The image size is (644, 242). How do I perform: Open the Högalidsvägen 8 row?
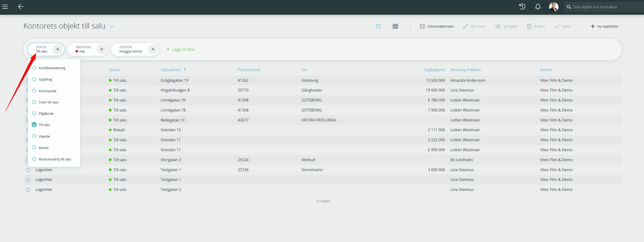click(323, 90)
